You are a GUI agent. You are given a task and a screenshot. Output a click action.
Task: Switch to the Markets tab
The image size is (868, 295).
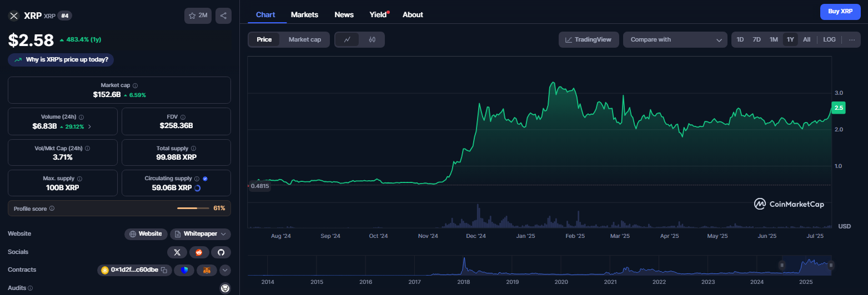click(304, 14)
